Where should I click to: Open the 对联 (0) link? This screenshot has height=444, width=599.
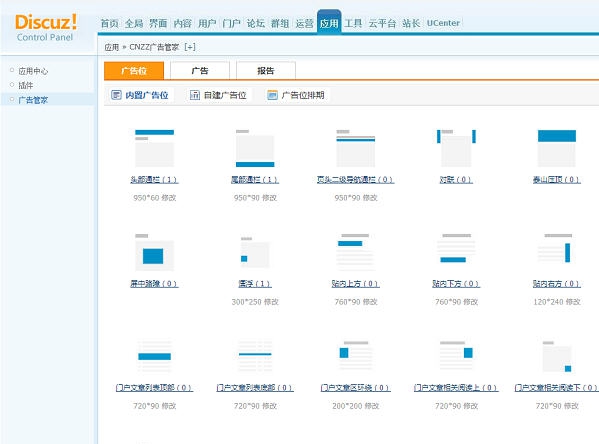coord(456,180)
